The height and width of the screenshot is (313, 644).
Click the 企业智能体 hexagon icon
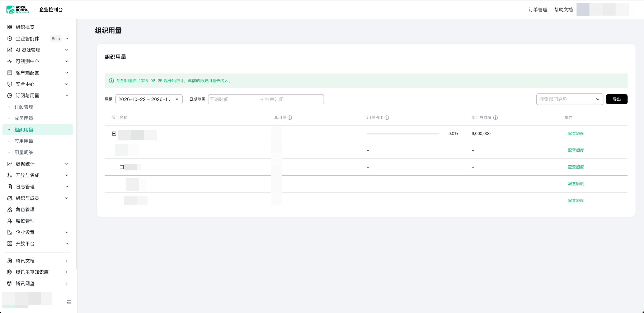pyautogui.click(x=10, y=38)
